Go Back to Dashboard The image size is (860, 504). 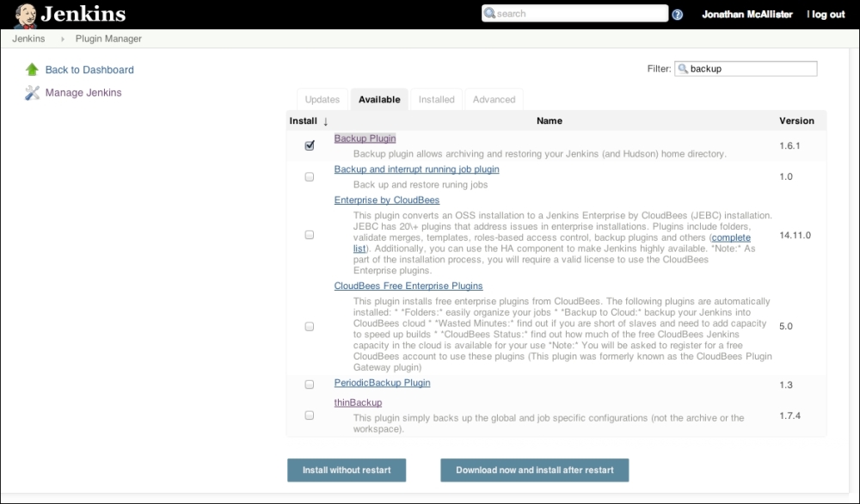[x=89, y=70]
